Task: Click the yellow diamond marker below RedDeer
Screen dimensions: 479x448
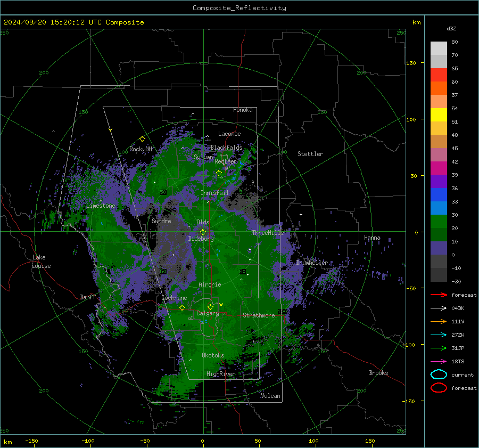Action: click(219, 173)
